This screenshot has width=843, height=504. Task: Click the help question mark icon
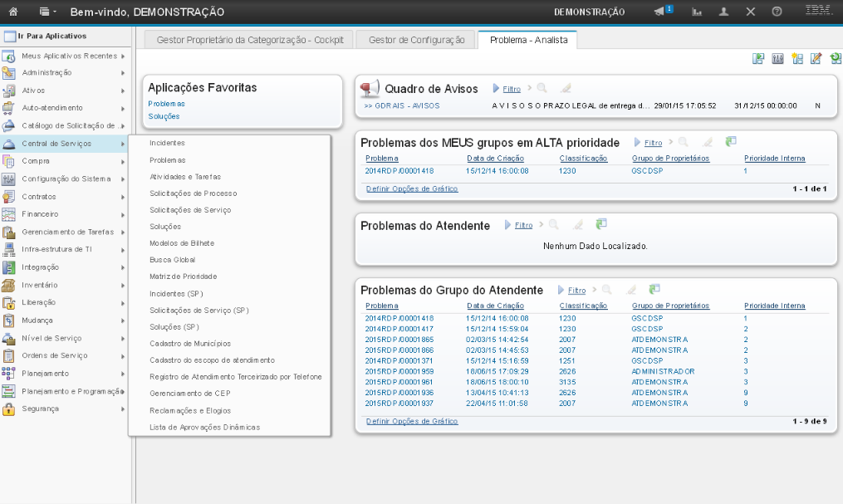[777, 12]
